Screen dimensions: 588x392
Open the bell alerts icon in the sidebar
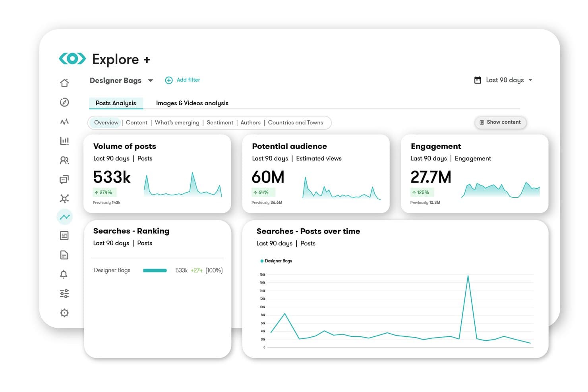point(64,274)
